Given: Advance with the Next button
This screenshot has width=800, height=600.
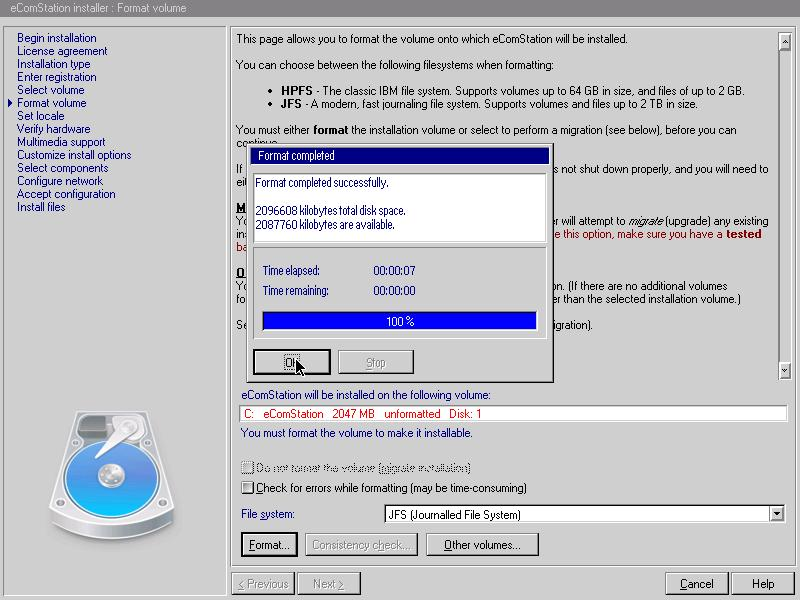Looking at the screenshot, I should click(x=329, y=584).
